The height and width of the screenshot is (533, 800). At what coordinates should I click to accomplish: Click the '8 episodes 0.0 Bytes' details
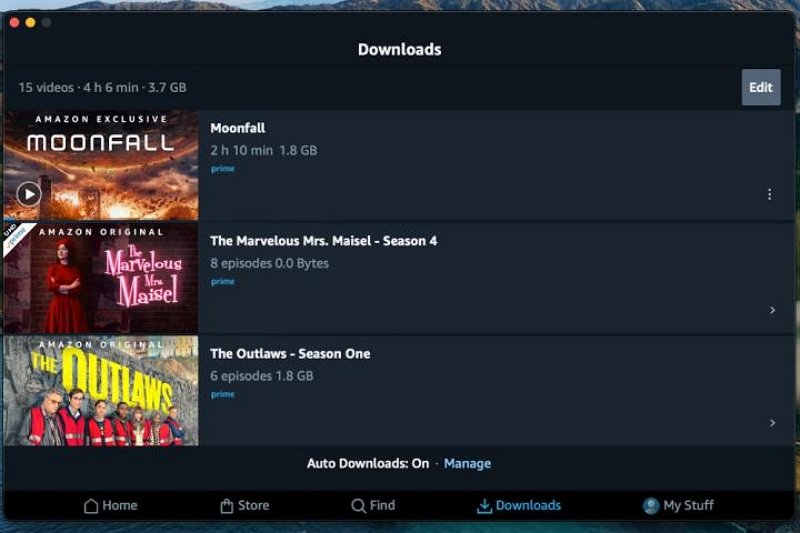pyautogui.click(x=269, y=264)
